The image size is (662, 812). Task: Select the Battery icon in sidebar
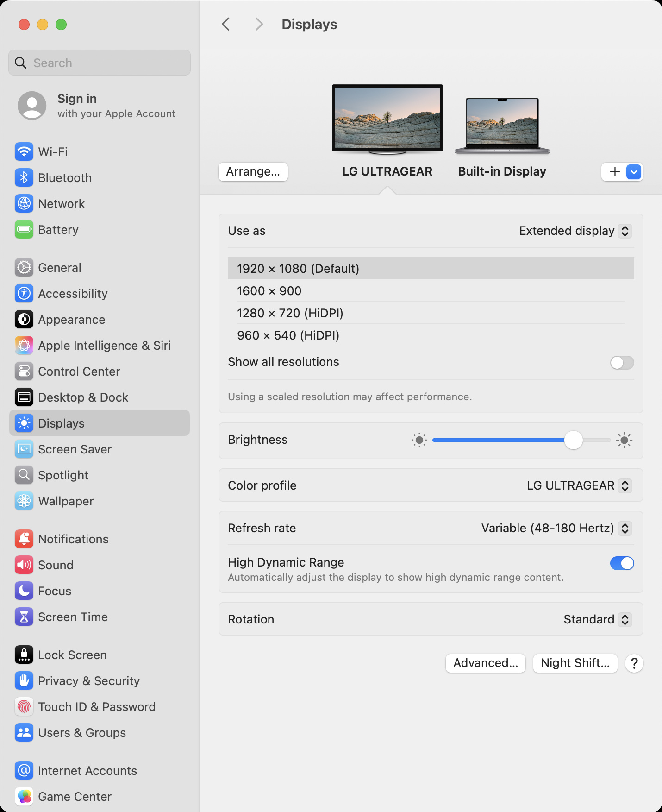point(24,229)
